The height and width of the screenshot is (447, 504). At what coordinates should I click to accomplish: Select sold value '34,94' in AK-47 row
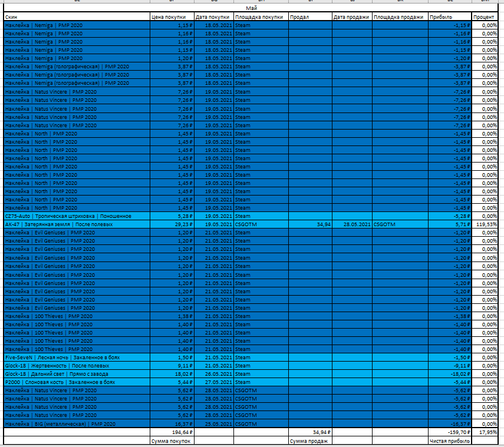coord(310,224)
